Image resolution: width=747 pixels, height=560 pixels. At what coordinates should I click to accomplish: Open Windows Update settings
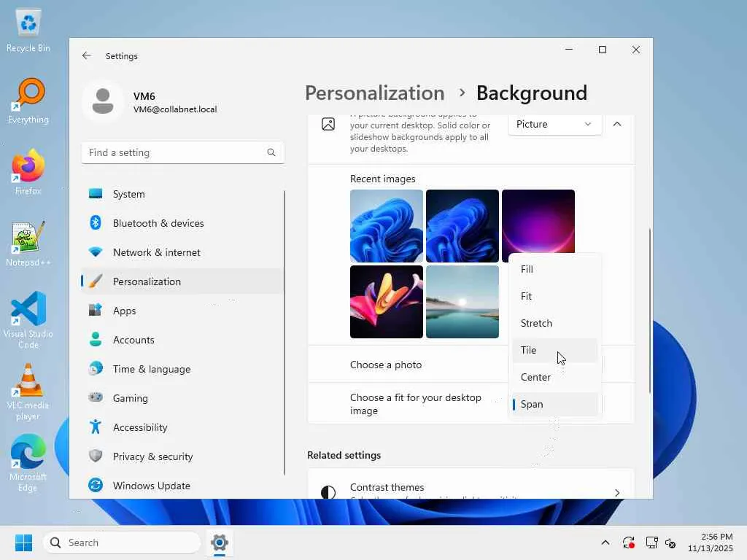[x=182, y=486]
